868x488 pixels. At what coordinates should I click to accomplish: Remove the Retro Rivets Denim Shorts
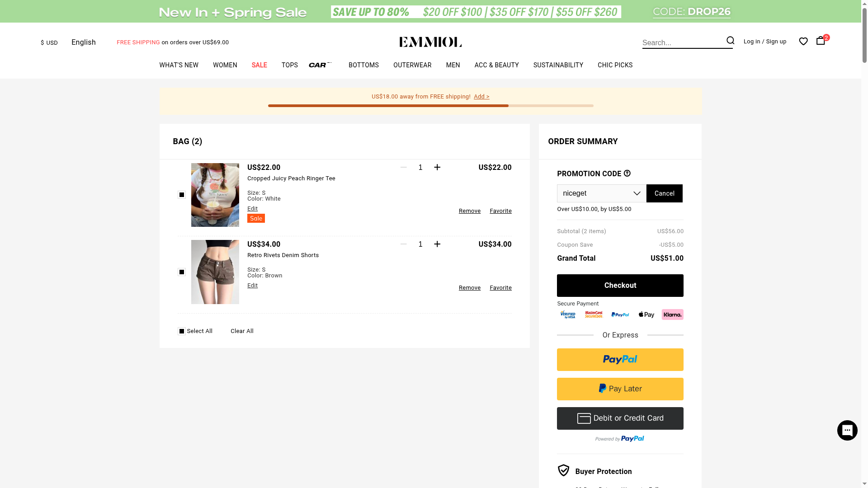tap(469, 288)
